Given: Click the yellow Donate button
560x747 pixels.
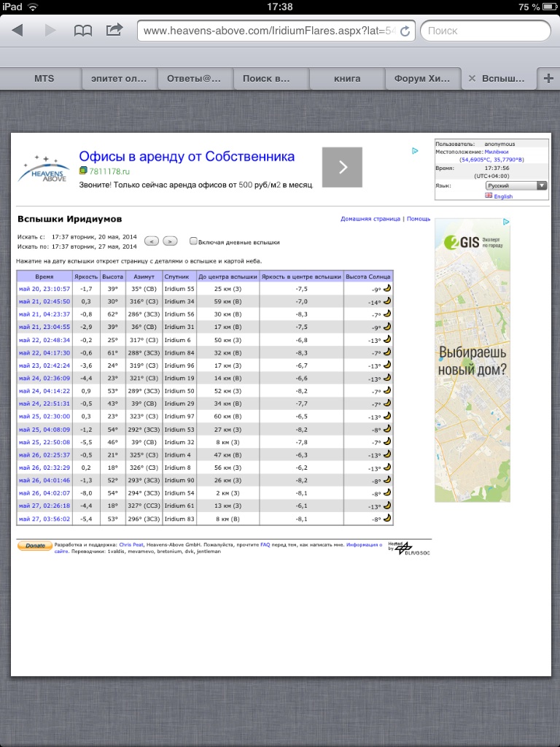Looking at the screenshot, I should tap(34, 546).
